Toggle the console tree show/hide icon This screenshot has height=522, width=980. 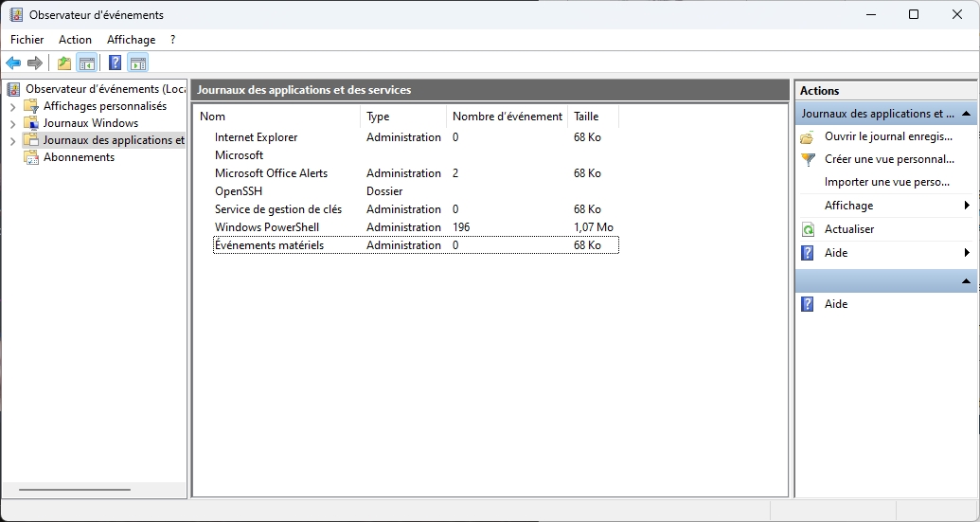(86, 63)
